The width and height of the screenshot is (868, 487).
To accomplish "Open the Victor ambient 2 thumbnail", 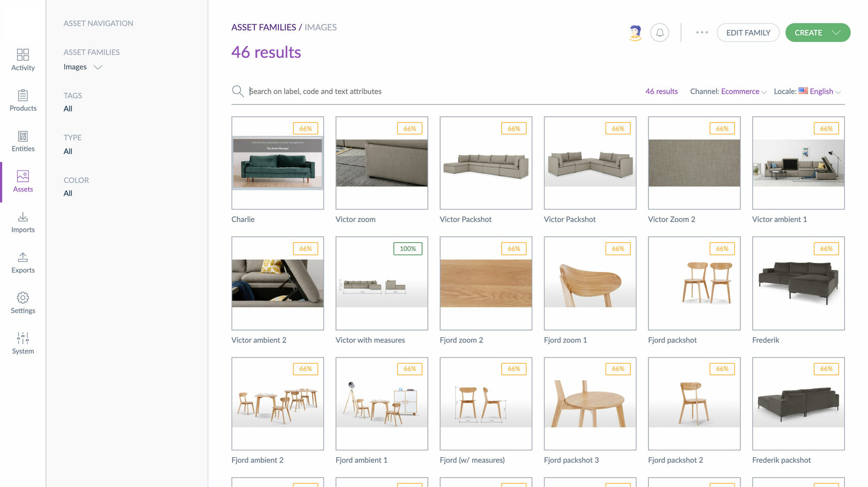I will 278,284.
